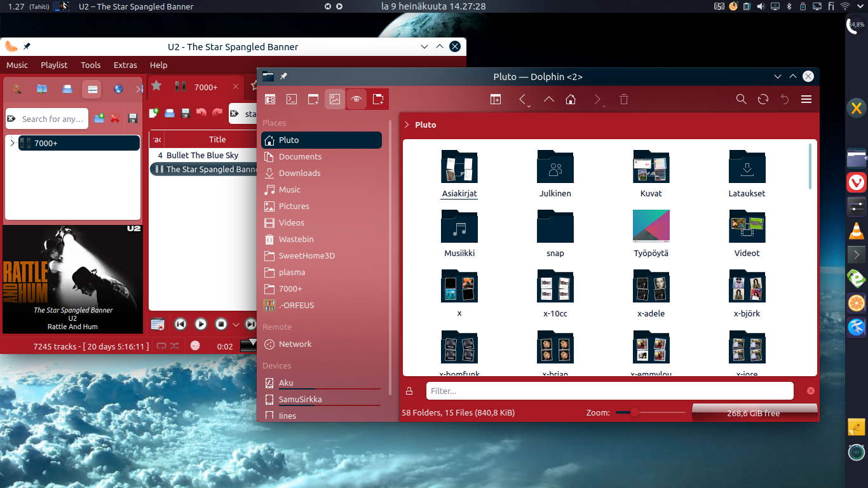Select the Kuvat folder
The image size is (868, 488).
tap(651, 174)
